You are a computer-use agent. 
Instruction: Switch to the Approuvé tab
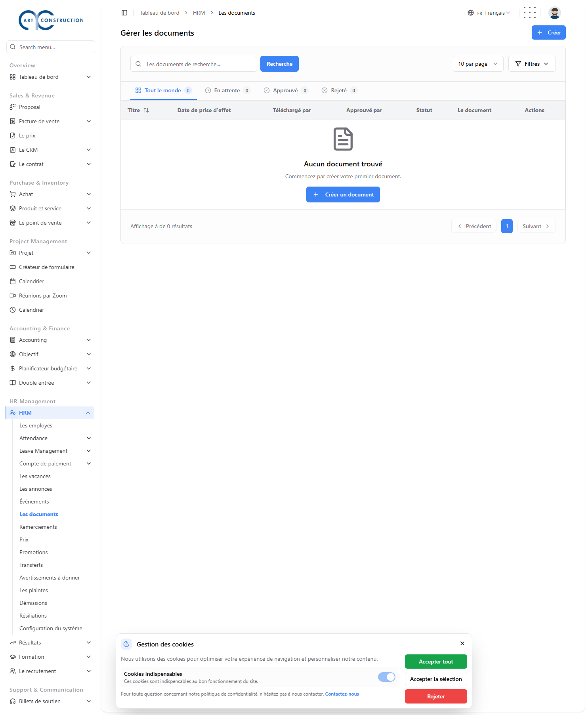pyautogui.click(x=286, y=90)
